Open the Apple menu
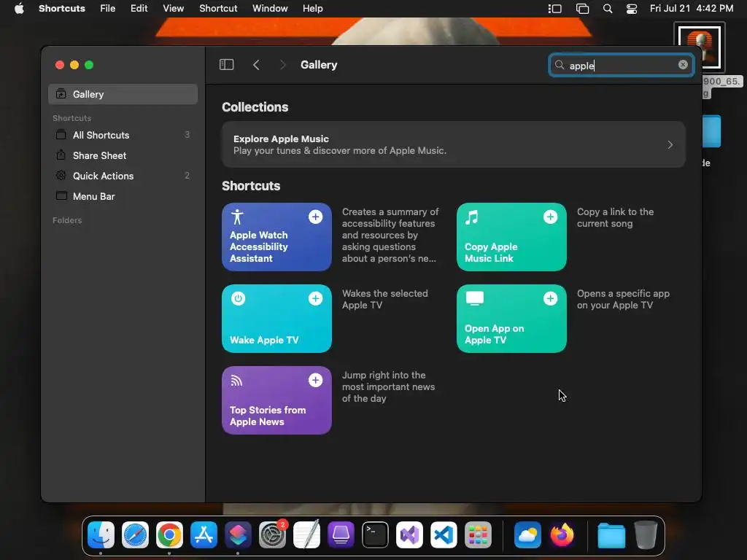Screen dimensions: 747x560 click(x=19, y=9)
